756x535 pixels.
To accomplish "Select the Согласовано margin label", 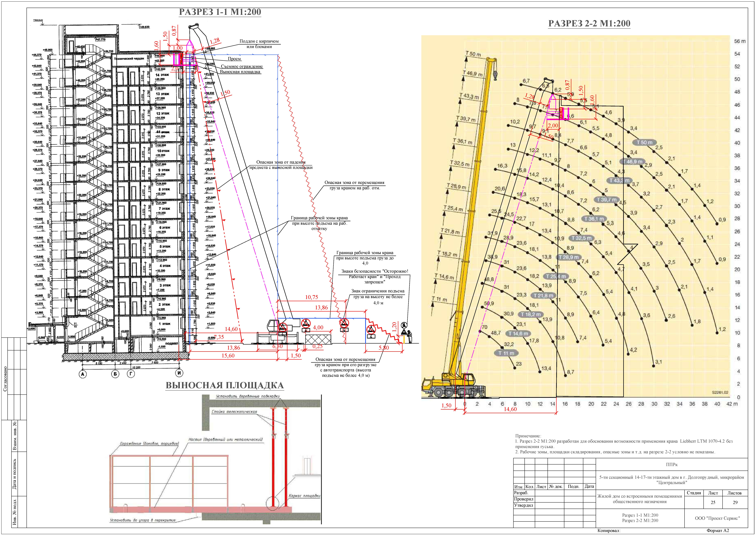I will pos(5,379).
